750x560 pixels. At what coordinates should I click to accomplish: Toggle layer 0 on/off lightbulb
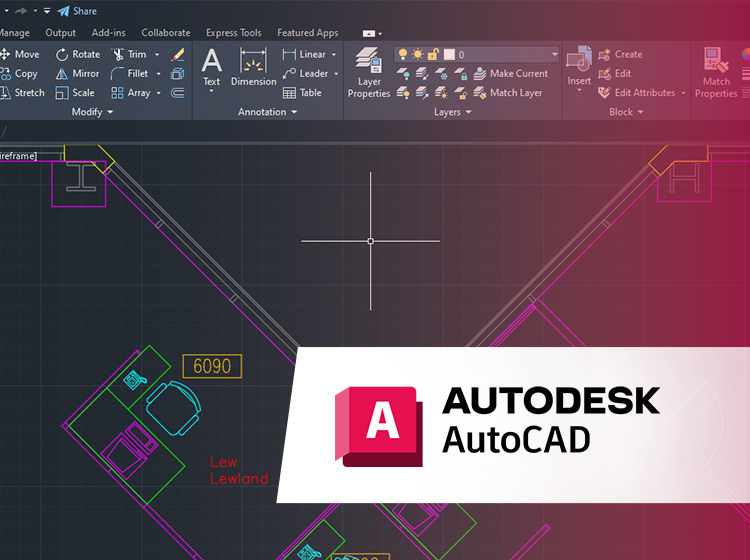tap(403, 55)
